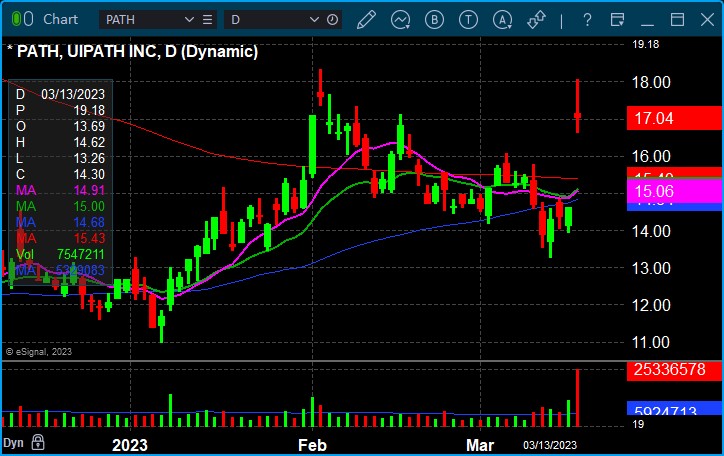Close the chart window
Screen dimensions: 724x456
coord(707,20)
